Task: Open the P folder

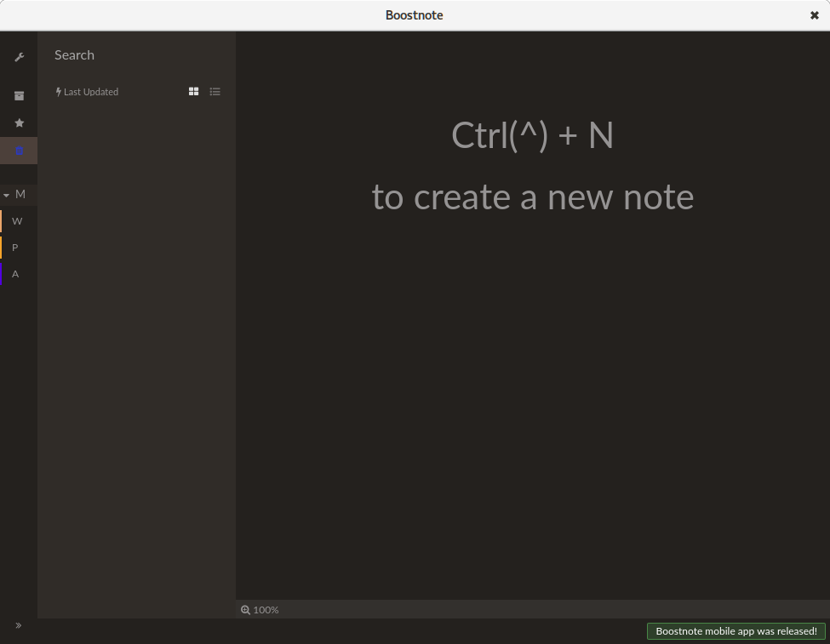Action: point(19,248)
